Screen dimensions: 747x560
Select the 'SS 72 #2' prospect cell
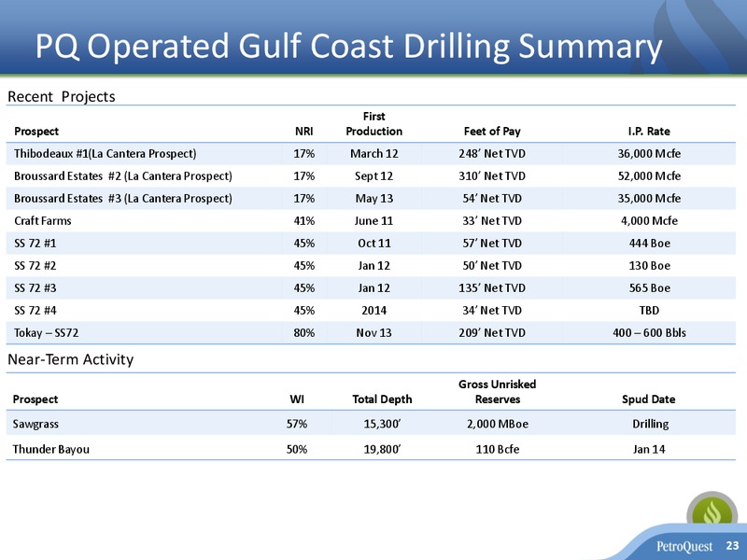[x=35, y=266]
